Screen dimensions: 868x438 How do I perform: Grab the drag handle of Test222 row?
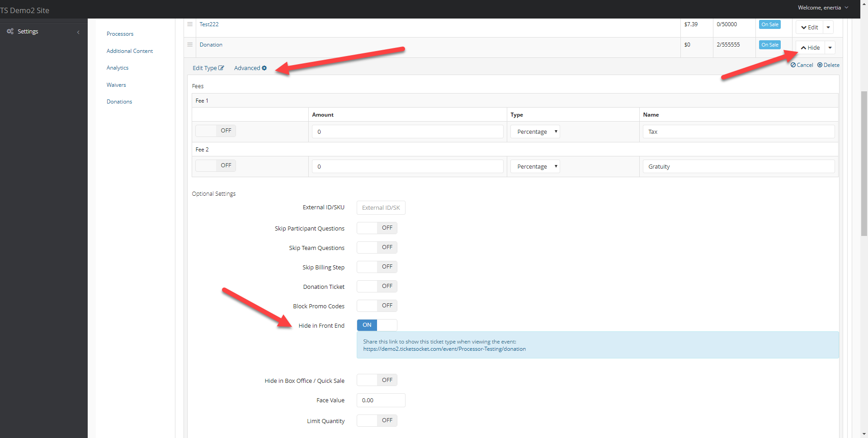click(x=190, y=24)
